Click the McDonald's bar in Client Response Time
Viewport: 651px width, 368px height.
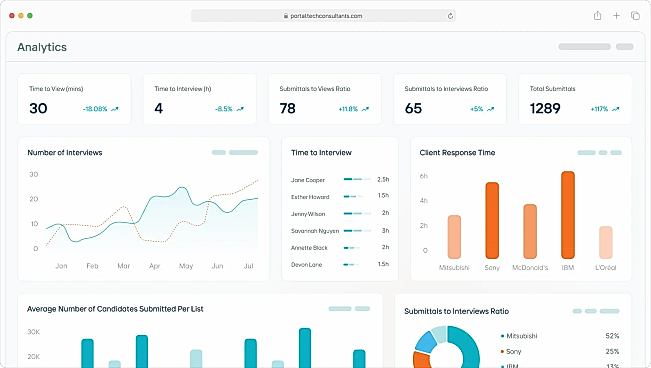530,231
